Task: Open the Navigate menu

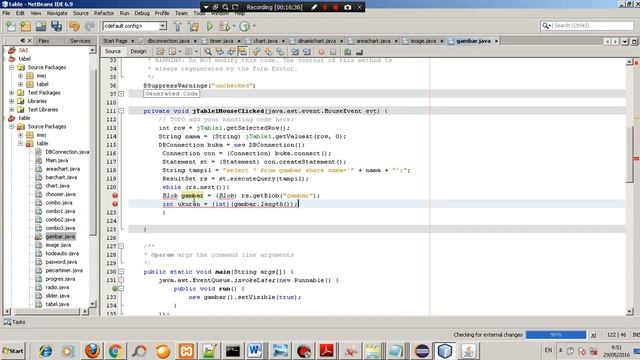Action: coord(57,13)
